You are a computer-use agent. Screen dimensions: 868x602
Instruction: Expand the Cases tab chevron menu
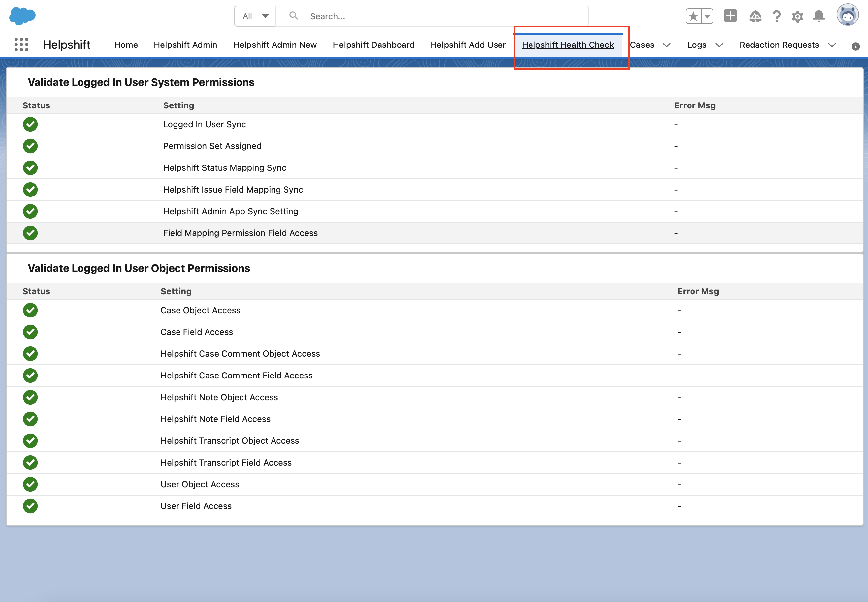click(666, 45)
